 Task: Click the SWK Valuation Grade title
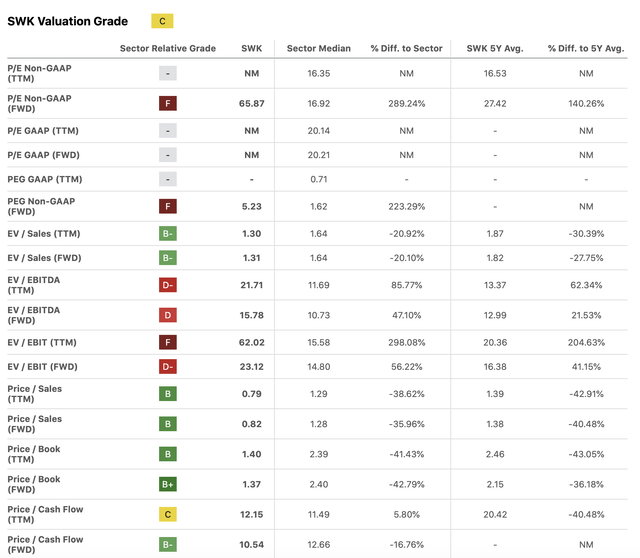coord(68,21)
